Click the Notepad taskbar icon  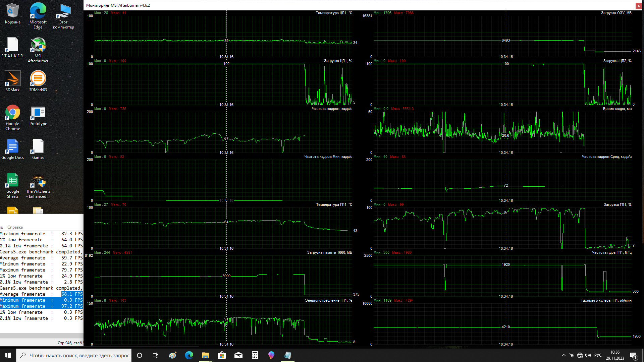(x=288, y=355)
